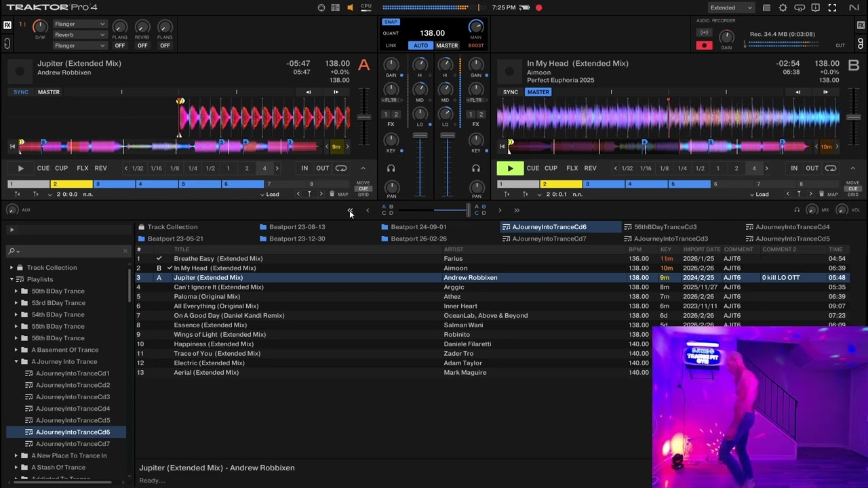Expand the Track Collection tree node
This screenshot has width=868, height=488.
coord(12,268)
